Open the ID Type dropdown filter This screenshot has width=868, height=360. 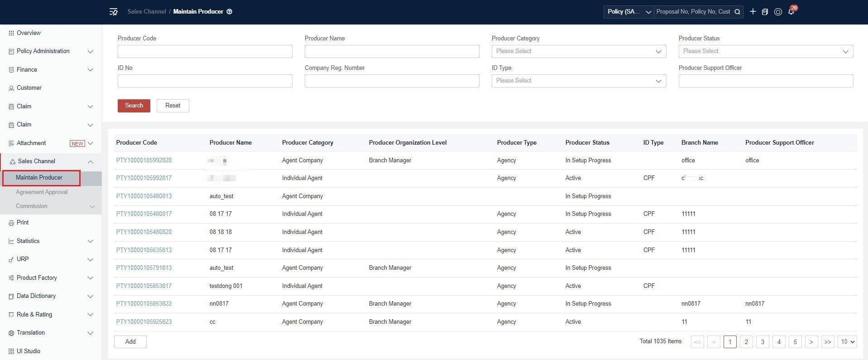(x=579, y=81)
